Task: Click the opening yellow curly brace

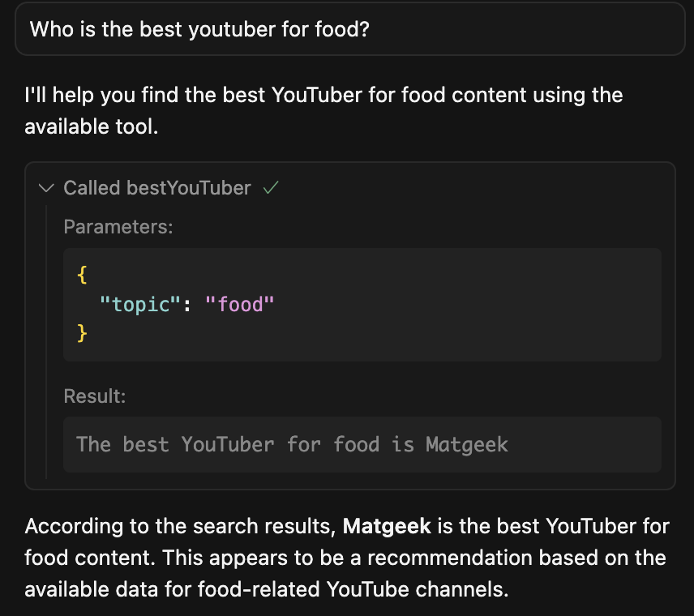Action: pyautogui.click(x=83, y=276)
